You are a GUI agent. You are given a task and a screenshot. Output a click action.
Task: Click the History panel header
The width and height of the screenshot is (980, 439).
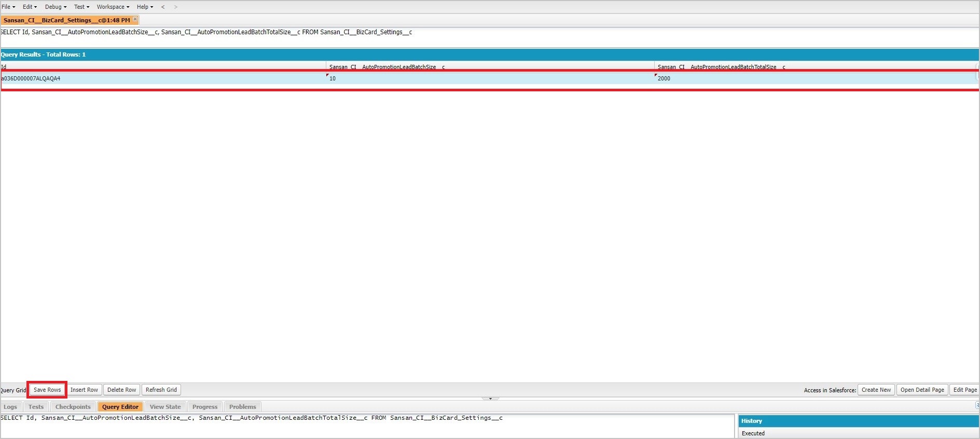click(858, 421)
